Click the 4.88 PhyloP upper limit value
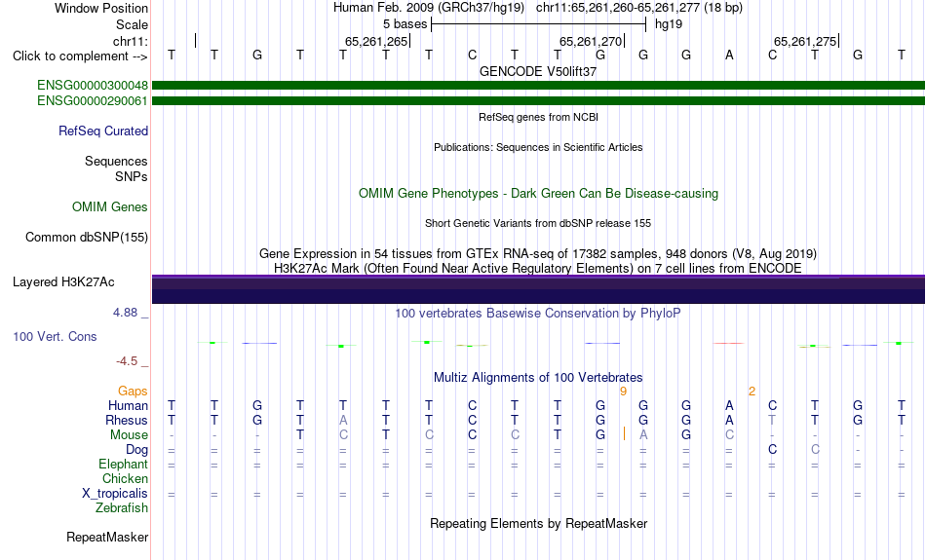This screenshot has height=560, width=926. click(125, 313)
